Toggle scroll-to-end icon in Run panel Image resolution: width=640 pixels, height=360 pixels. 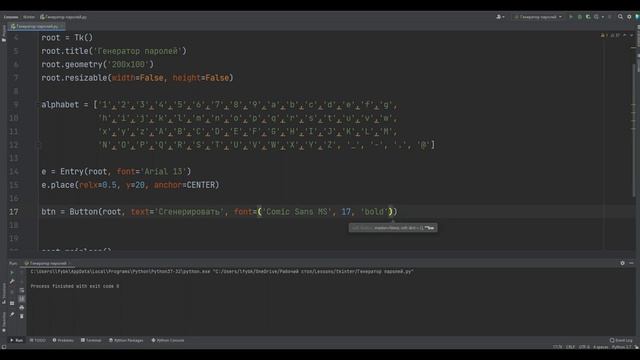[22, 299]
